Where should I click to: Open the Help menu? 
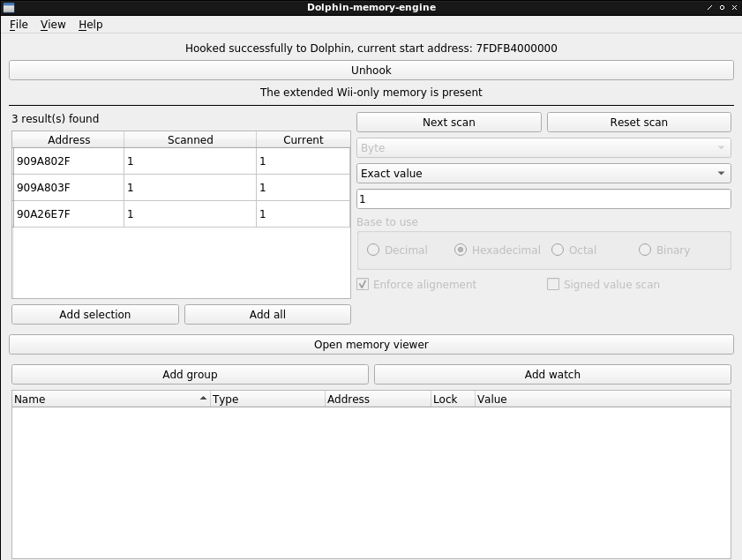tap(90, 25)
